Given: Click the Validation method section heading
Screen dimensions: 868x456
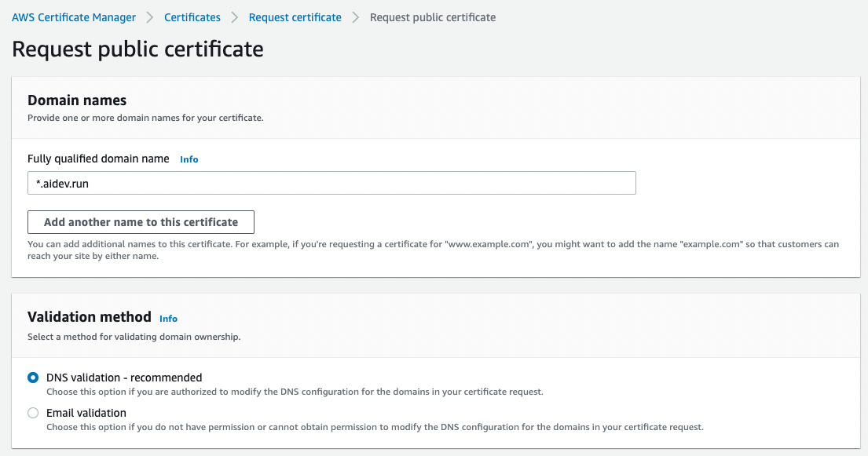Looking at the screenshot, I should (89, 317).
